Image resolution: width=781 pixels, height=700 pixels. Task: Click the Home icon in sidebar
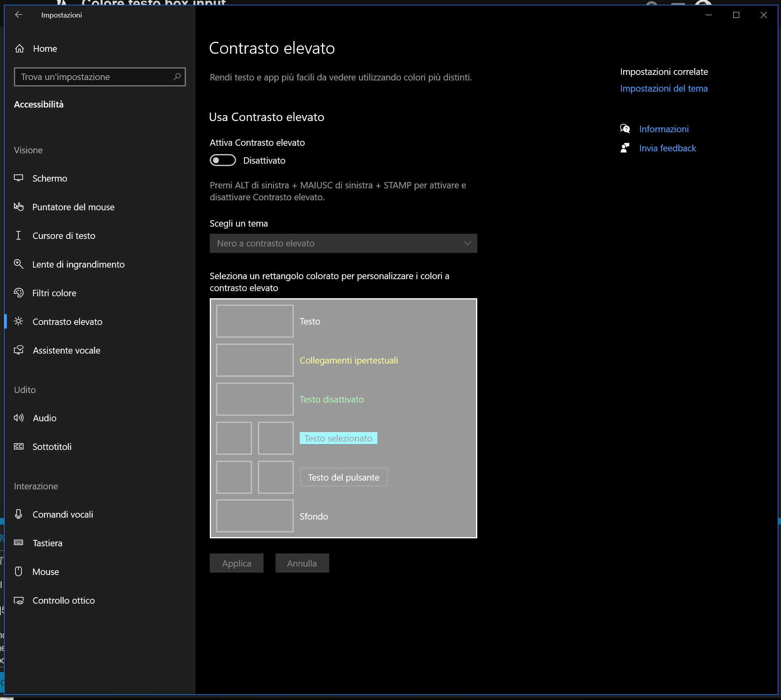point(20,49)
